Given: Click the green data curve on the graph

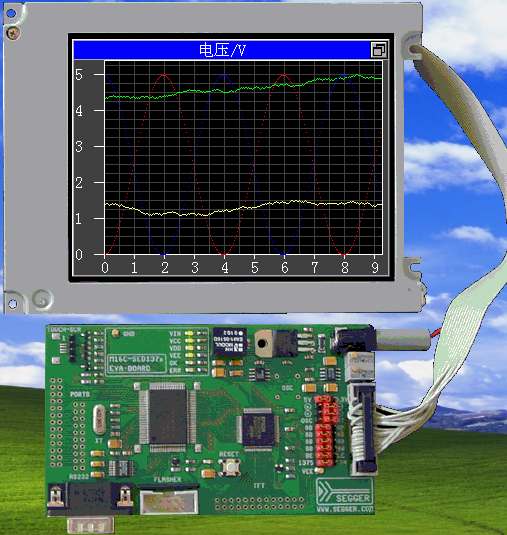Looking at the screenshot, I should click(x=243, y=88).
